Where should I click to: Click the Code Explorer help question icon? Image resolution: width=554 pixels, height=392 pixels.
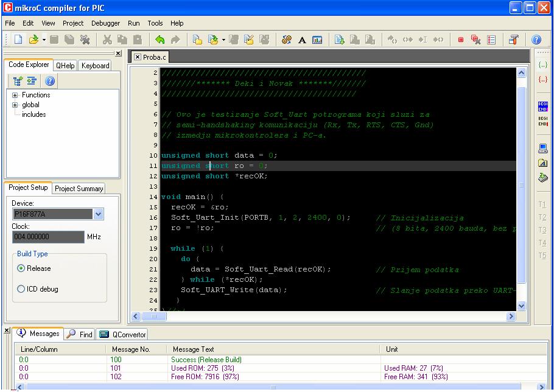tap(50, 81)
